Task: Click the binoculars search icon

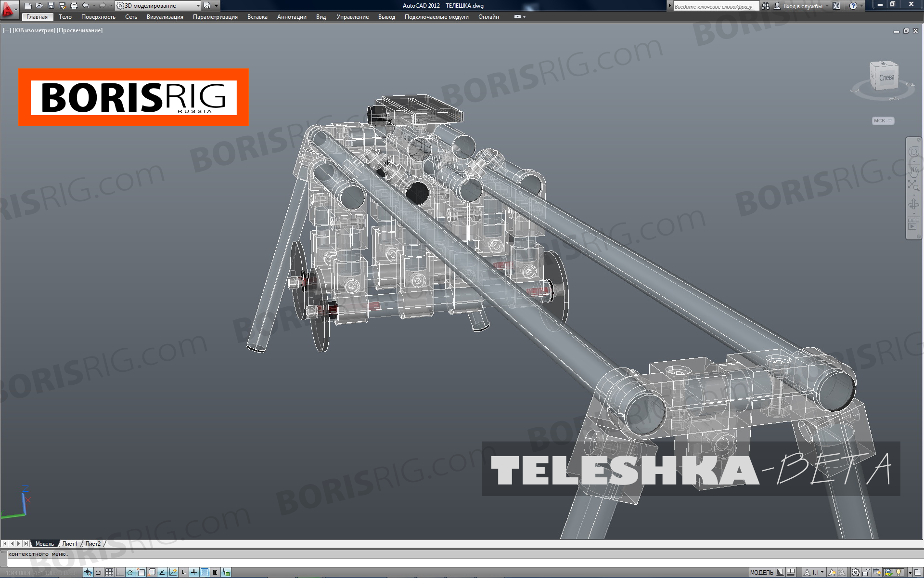Action: [x=765, y=6]
